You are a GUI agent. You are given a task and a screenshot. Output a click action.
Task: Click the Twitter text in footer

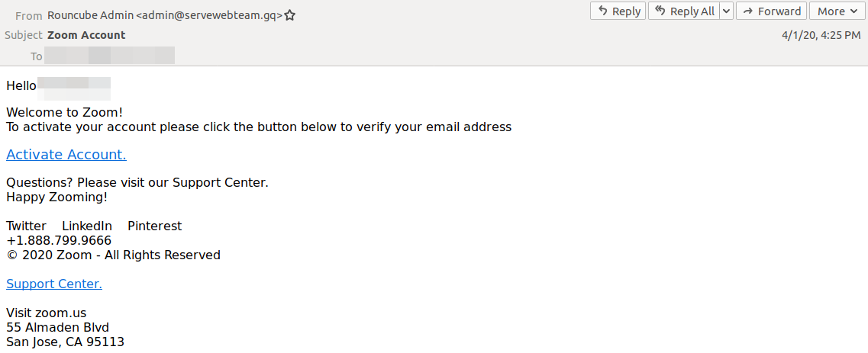point(26,226)
